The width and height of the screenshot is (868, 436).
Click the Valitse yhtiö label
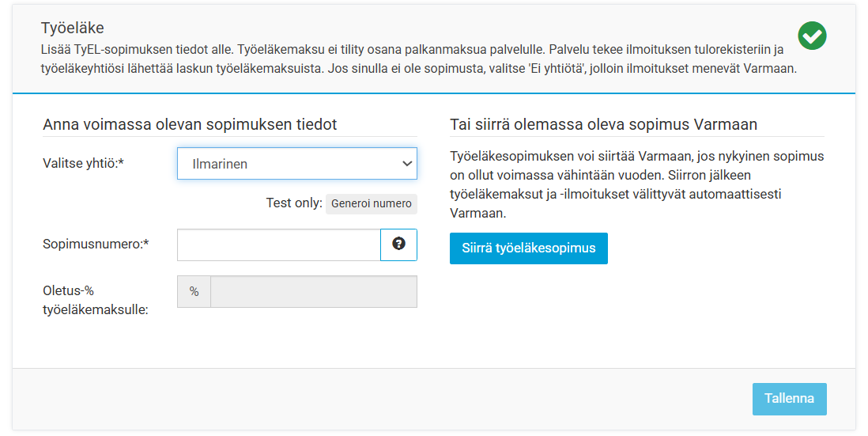(83, 164)
